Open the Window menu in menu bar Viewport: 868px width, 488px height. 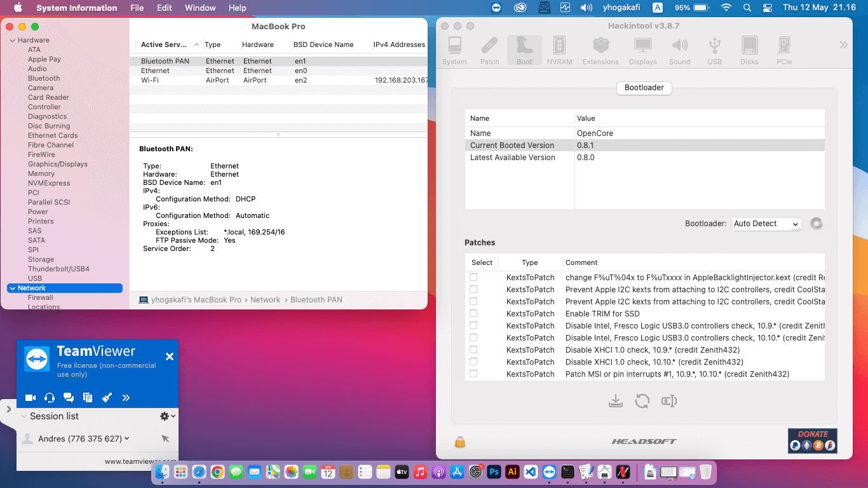point(200,8)
